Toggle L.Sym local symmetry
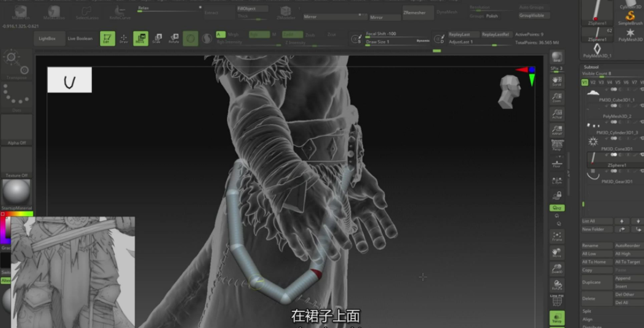 coord(557,180)
